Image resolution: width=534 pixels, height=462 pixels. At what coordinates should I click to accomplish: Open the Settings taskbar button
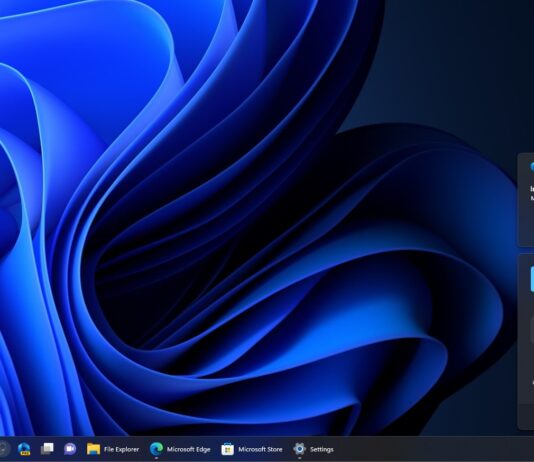(x=313, y=449)
